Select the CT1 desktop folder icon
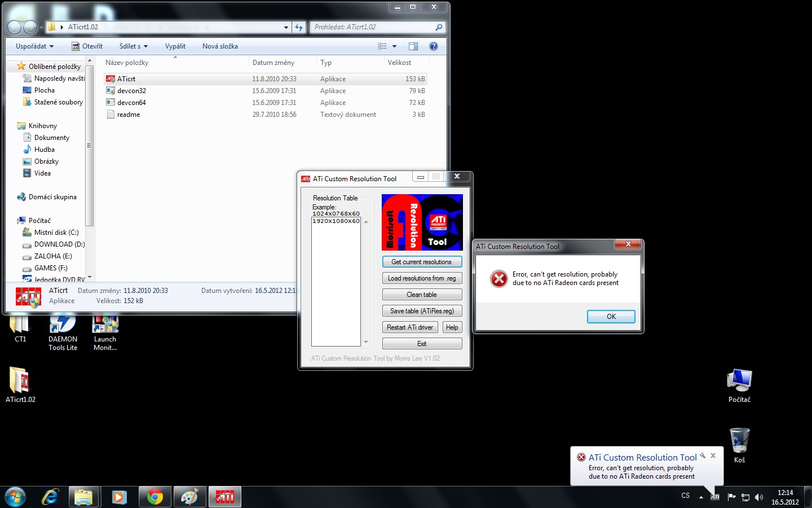Image resolution: width=812 pixels, height=508 pixels. 20,329
